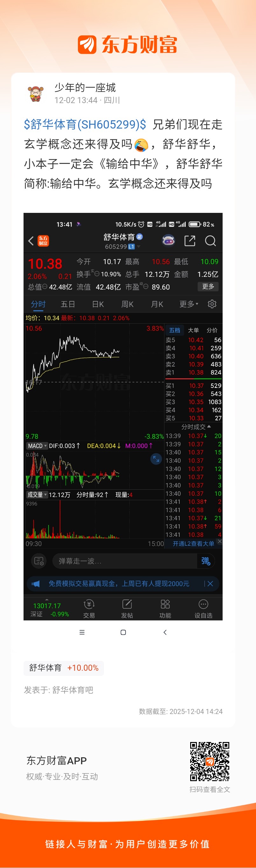The image size is (256, 868).
Task: Open the 舒华体育吧 forum link
Action: [73, 690]
